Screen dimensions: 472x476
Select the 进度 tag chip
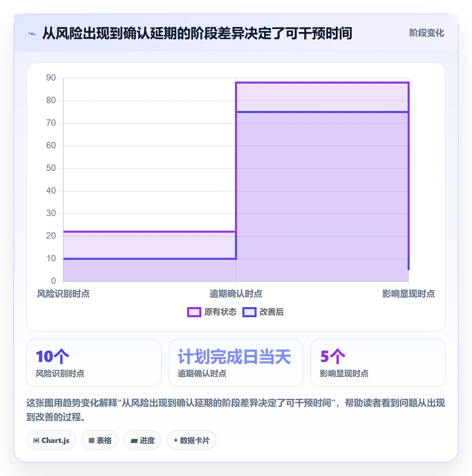pyautogui.click(x=142, y=440)
